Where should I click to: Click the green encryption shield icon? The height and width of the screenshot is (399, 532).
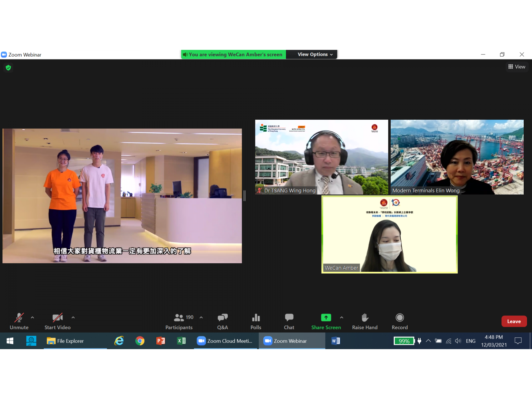tap(8, 68)
